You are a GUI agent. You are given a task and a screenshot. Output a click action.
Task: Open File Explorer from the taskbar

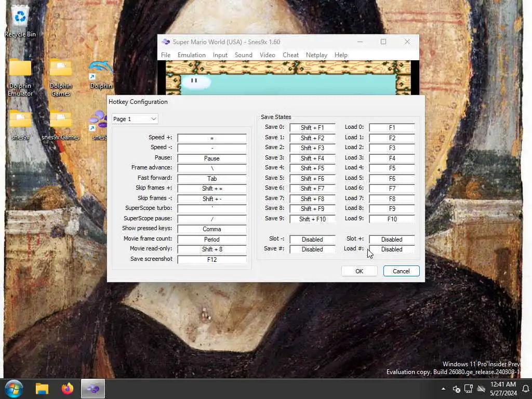[42, 389]
